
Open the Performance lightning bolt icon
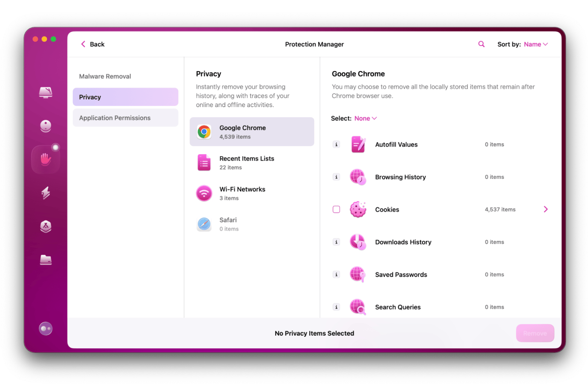pos(46,193)
